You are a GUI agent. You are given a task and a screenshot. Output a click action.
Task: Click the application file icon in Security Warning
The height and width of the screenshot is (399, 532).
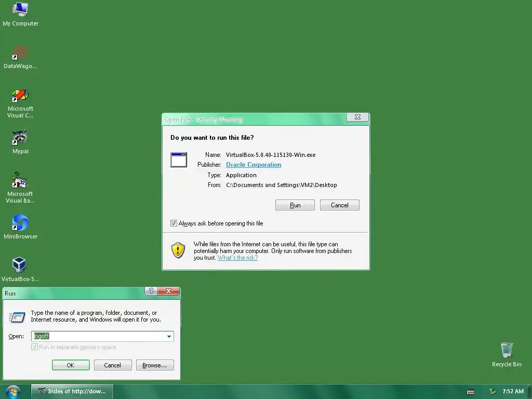tap(179, 160)
